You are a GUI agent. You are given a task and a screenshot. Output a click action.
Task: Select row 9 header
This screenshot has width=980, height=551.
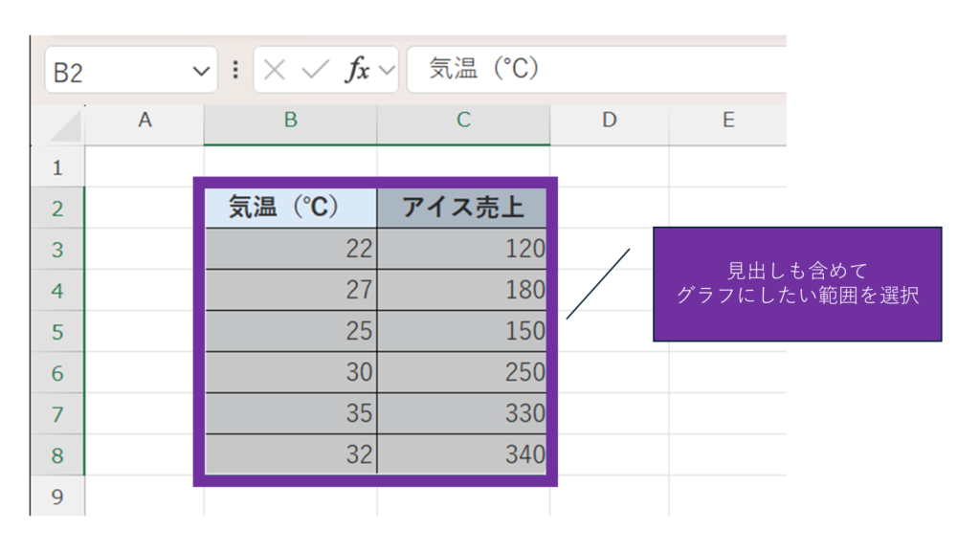57,496
